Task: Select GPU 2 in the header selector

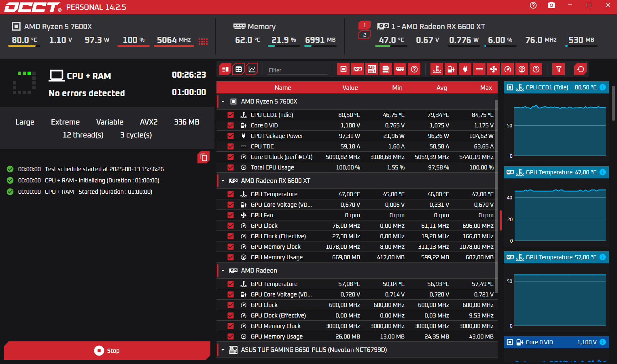Action: 365,35
